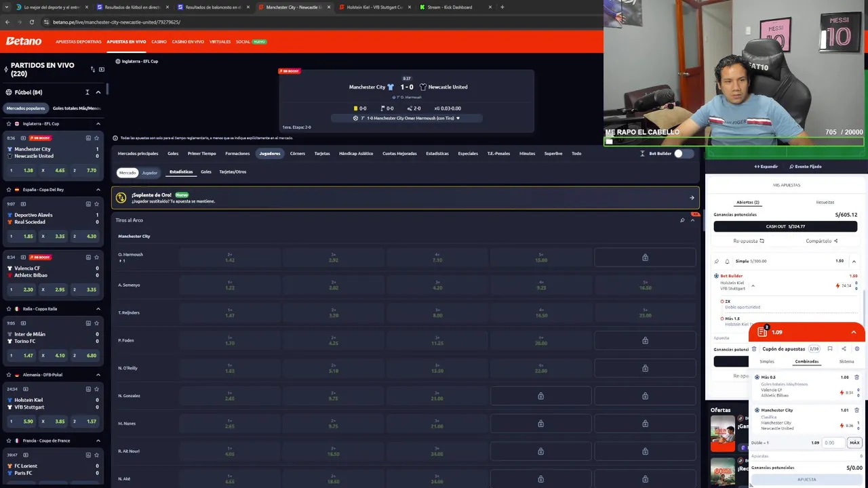Open the Jugadores market tab

click(x=269, y=154)
